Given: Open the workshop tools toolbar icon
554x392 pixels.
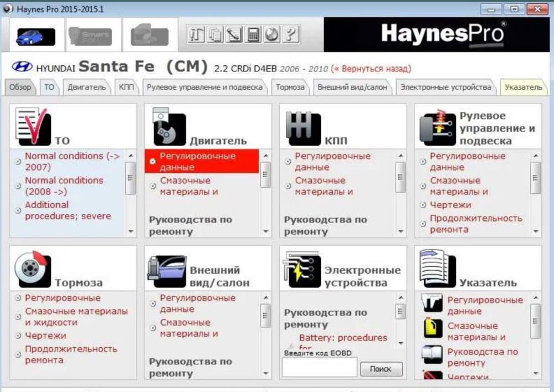Looking at the screenshot, I should pos(196,35).
